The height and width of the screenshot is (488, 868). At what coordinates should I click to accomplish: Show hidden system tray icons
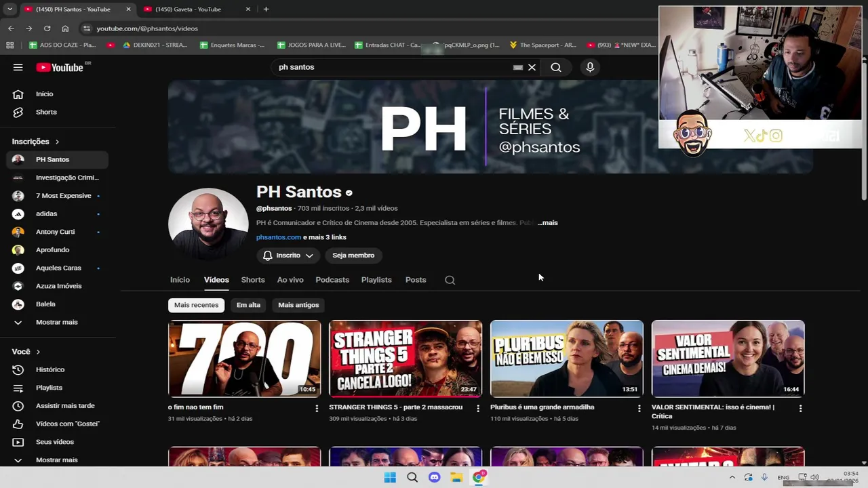(732, 477)
